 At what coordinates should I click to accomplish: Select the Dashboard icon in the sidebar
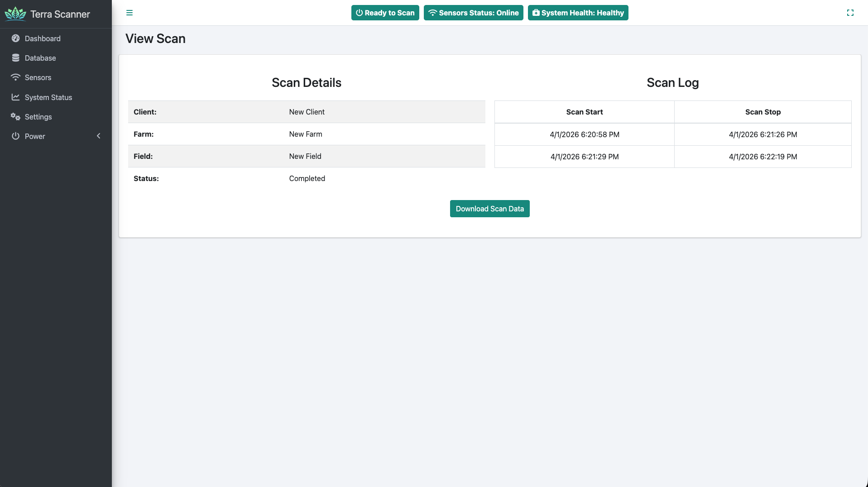coord(15,38)
